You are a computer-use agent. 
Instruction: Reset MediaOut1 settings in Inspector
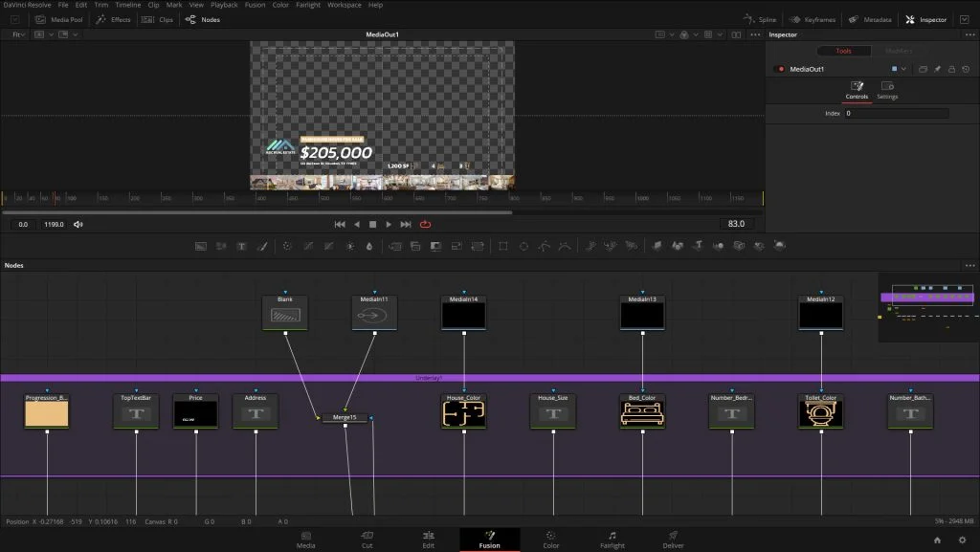point(966,69)
